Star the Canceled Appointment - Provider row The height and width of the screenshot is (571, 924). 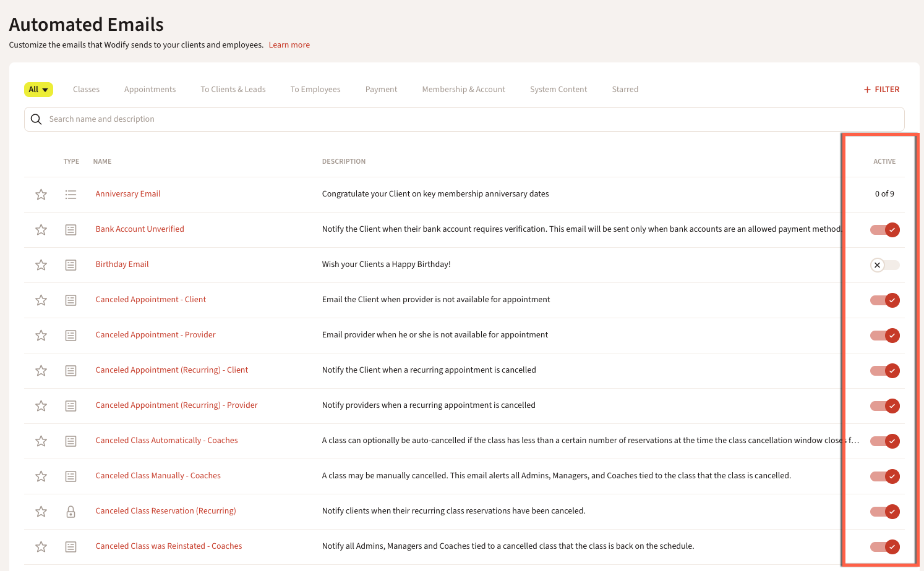tap(41, 336)
